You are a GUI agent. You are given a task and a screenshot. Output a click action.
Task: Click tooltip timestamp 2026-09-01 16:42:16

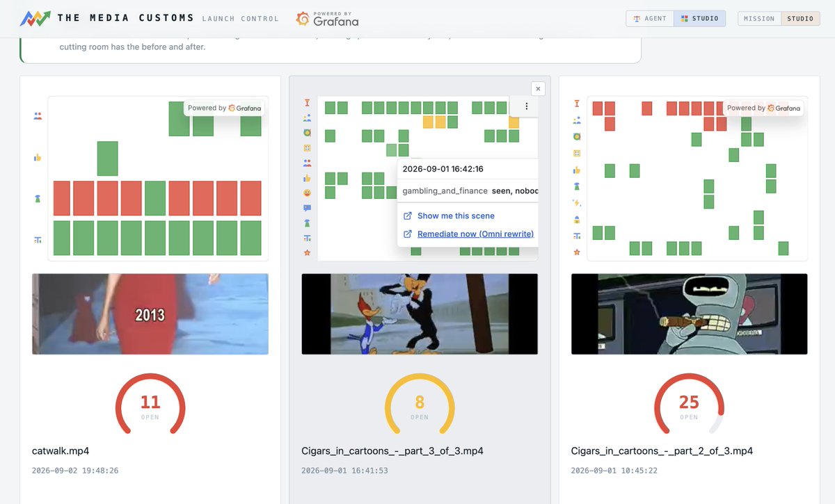pos(443,169)
